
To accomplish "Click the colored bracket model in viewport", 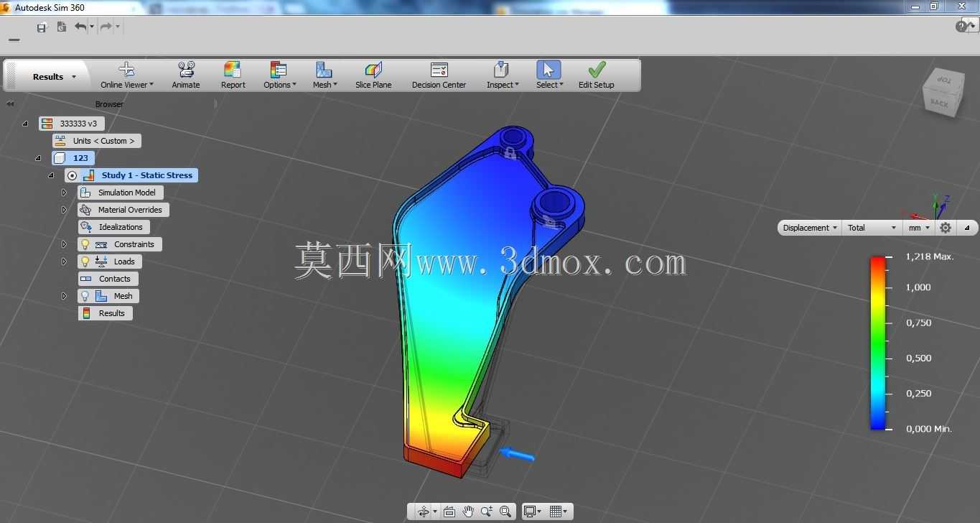I will click(x=459, y=302).
